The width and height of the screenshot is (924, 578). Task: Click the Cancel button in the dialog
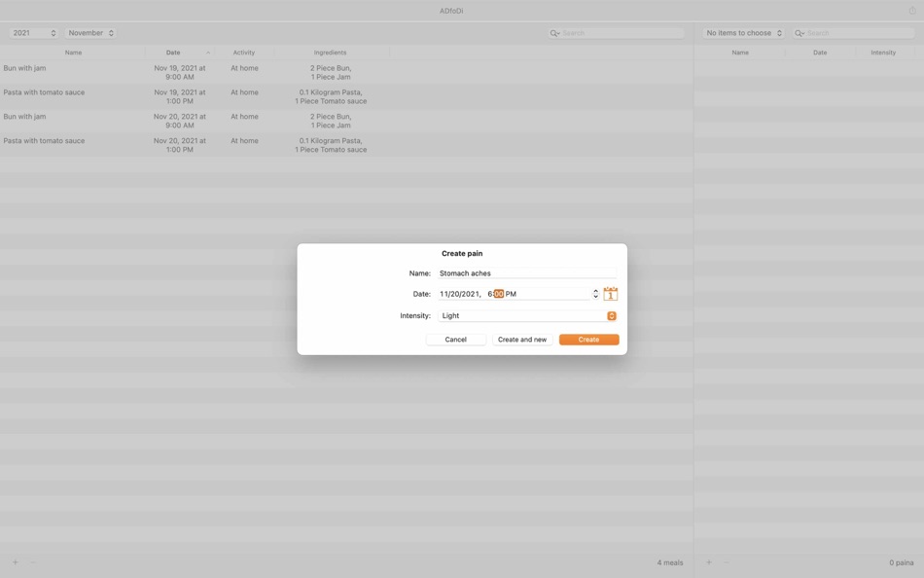point(455,340)
